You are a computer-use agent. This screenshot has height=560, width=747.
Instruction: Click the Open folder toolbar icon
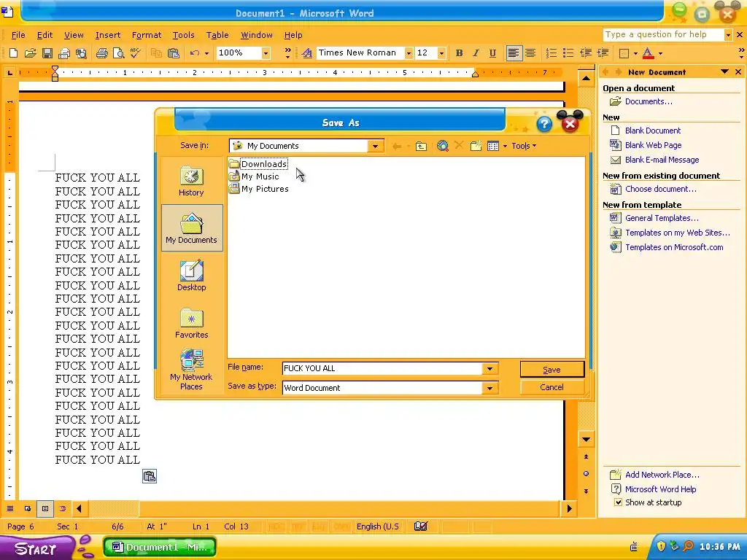[x=30, y=52]
